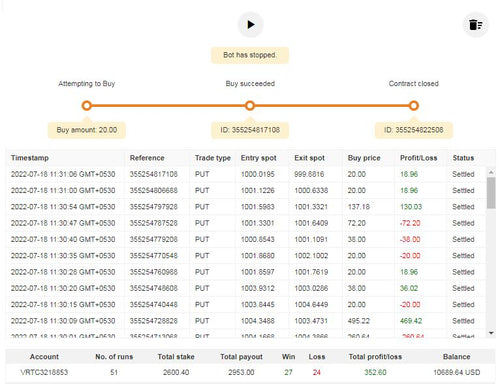Click the 'Buy succeeded' stage label
The image size is (500, 384).
point(250,84)
